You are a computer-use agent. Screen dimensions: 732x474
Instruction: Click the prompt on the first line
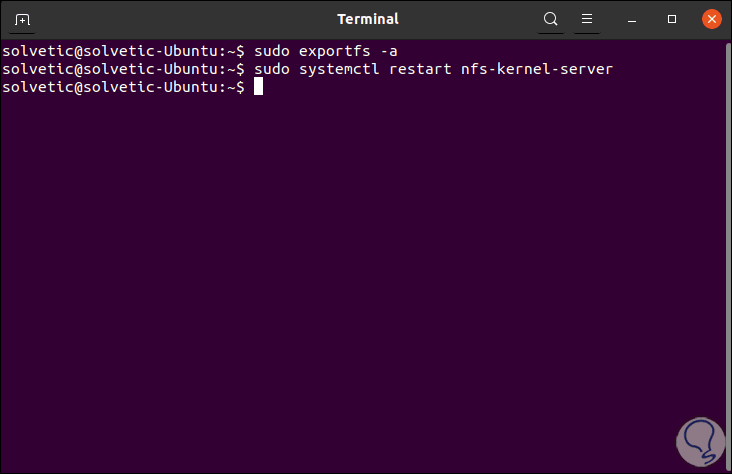tap(120, 50)
